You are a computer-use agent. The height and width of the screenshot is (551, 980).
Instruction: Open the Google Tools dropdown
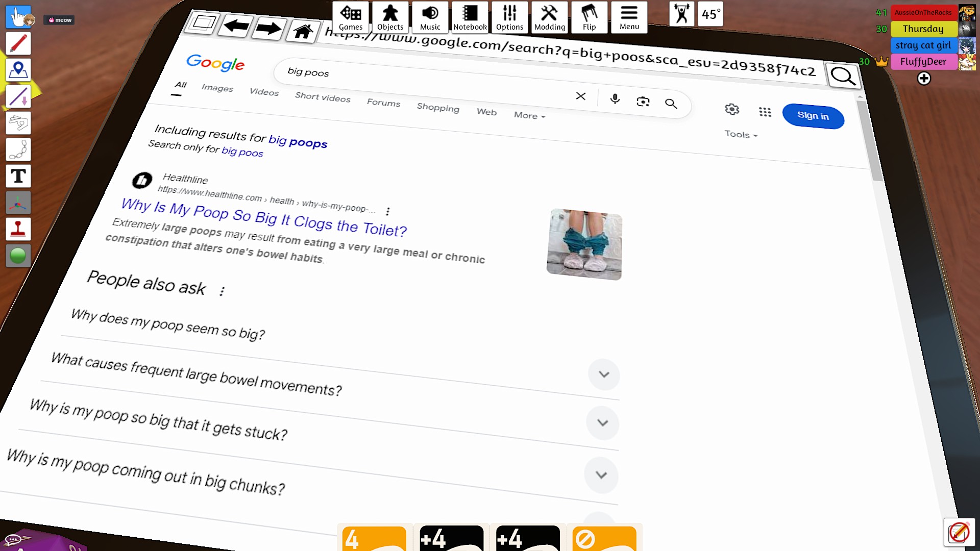(741, 135)
